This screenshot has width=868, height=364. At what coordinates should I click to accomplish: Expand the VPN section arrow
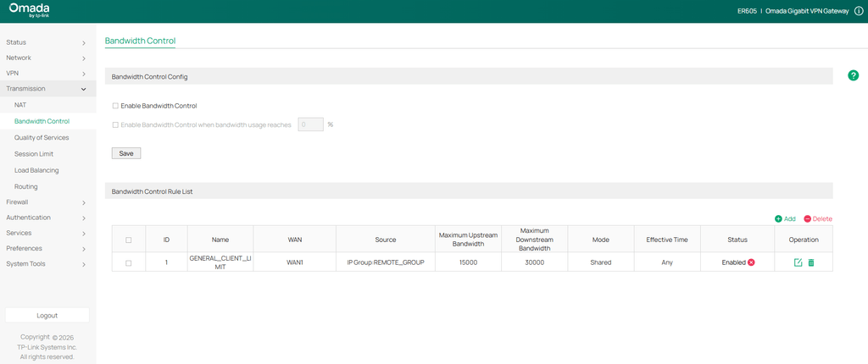coord(84,74)
